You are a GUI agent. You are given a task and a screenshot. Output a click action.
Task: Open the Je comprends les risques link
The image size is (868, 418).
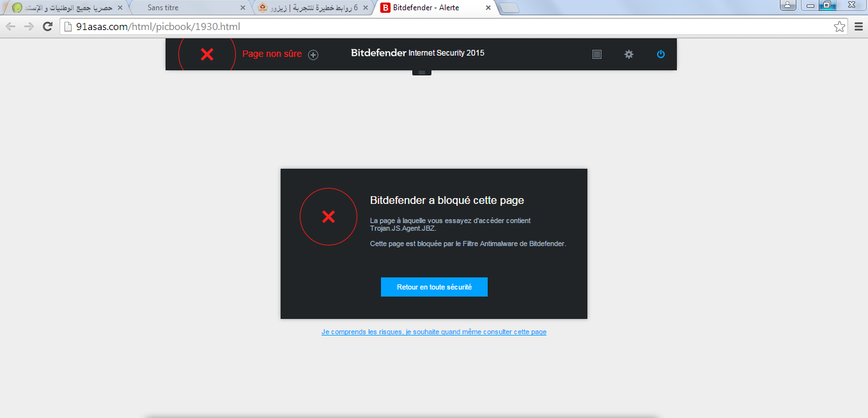pyautogui.click(x=434, y=332)
